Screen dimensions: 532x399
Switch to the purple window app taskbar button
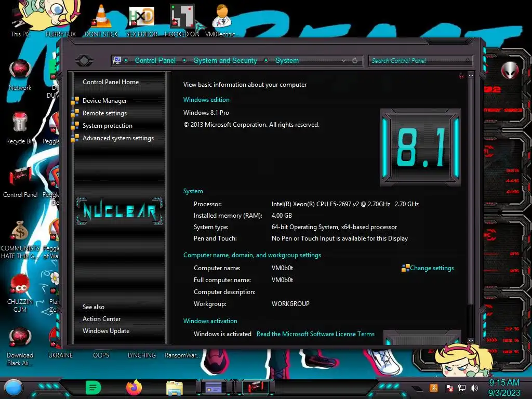[214, 388]
